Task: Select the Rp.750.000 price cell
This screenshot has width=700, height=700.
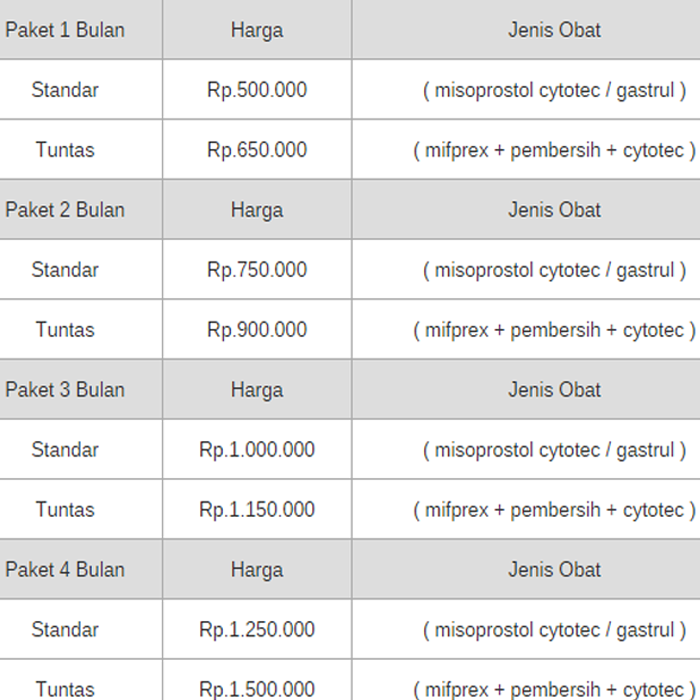Action: (257, 270)
